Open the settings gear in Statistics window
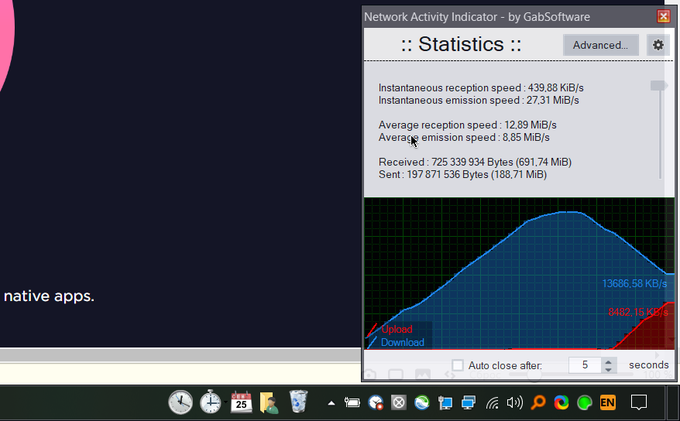The height and width of the screenshot is (421, 680). pos(657,45)
